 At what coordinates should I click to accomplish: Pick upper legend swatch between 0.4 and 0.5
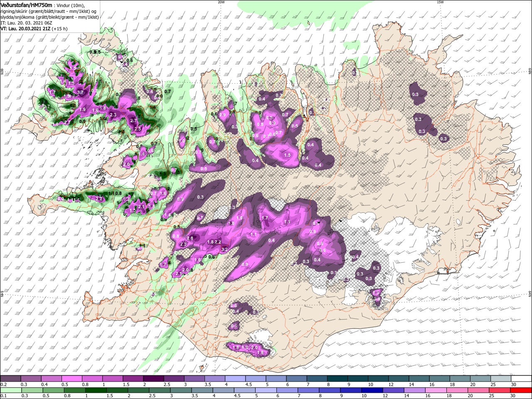point(52,379)
